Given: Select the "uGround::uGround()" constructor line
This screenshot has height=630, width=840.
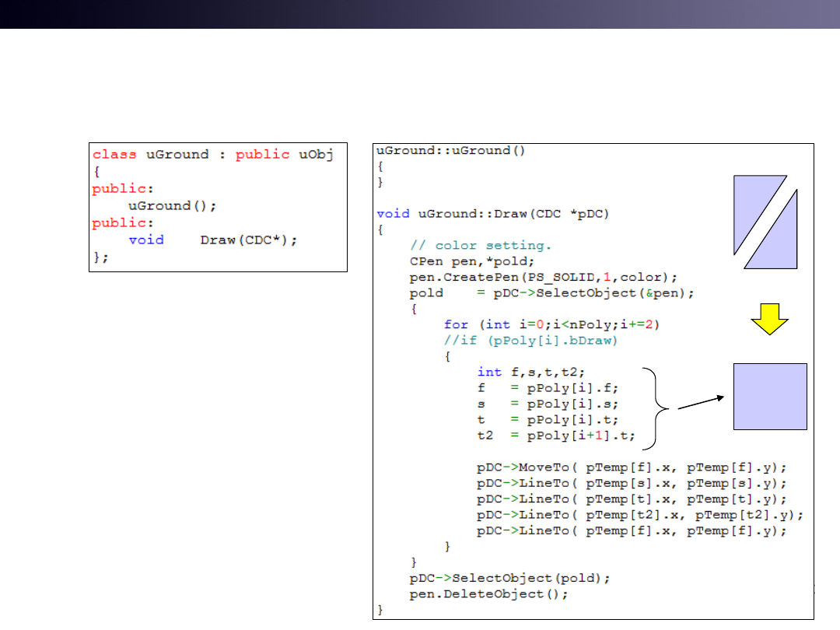Looking at the screenshot, I should (451, 150).
